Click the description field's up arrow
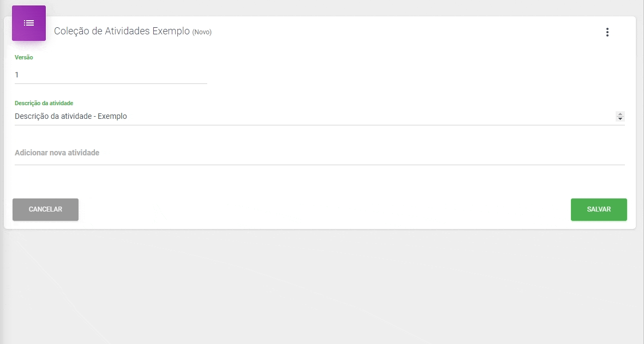 (620, 114)
